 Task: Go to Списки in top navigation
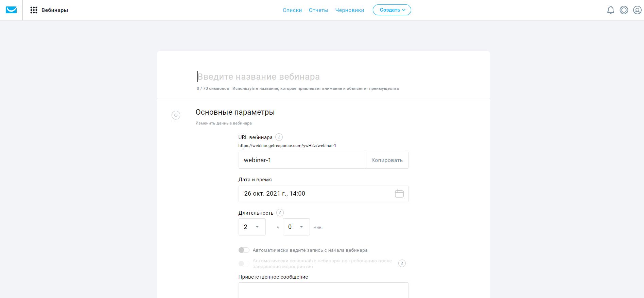(292, 10)
